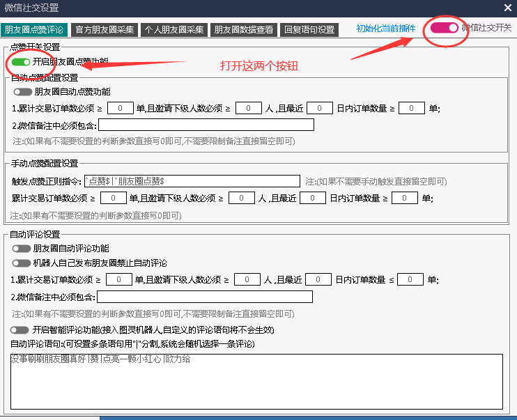The width and height of the screenshot is (517, 420).
Task: Click 日内订单数量 box under 自动评论设置
Action: (411, 279)
